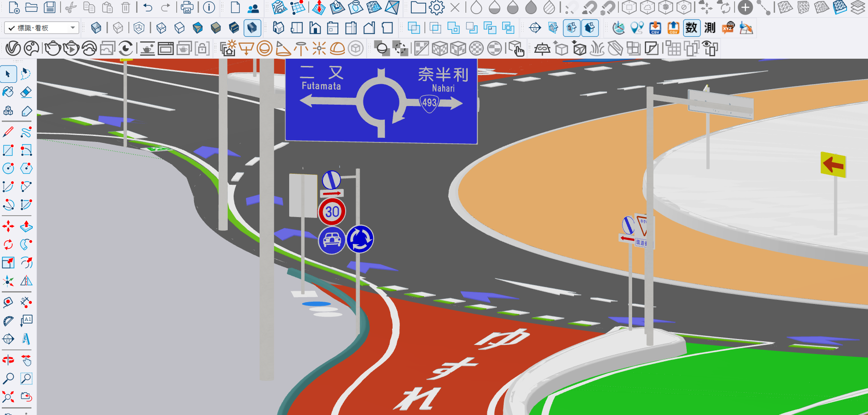Add a V-Ray dome light
This screenshot has width=868, height=415.
coord(337,48)
